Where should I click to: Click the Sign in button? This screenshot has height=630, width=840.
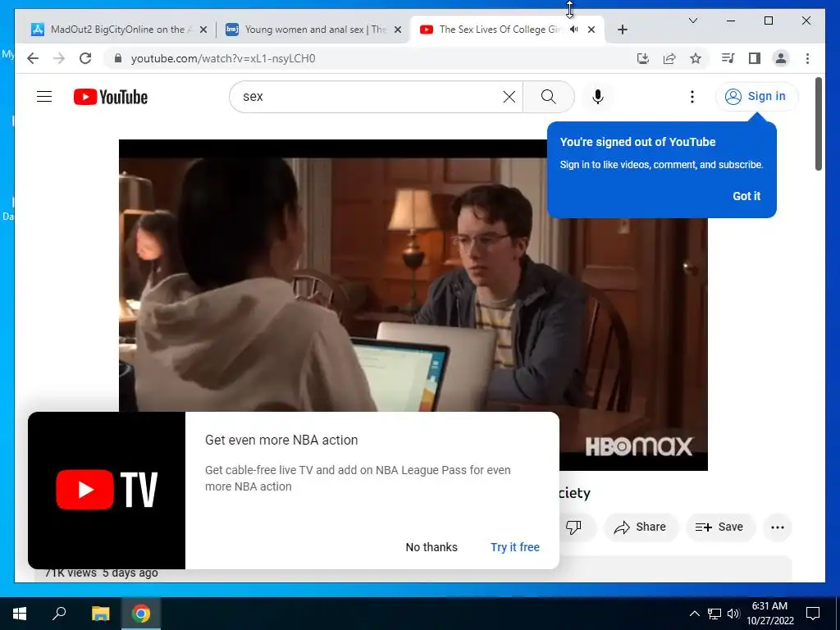[x=756, y=97]
